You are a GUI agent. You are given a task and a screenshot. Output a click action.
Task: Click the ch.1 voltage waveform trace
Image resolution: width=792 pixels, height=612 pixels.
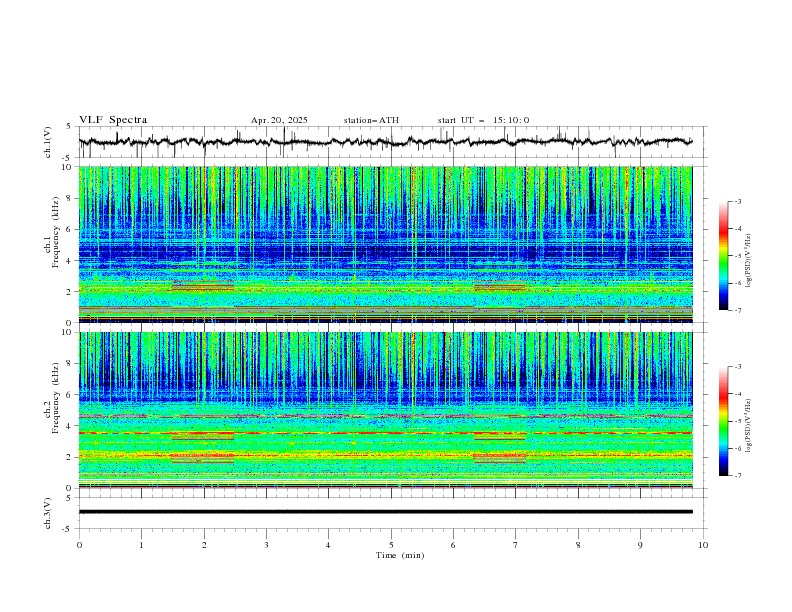385,142
